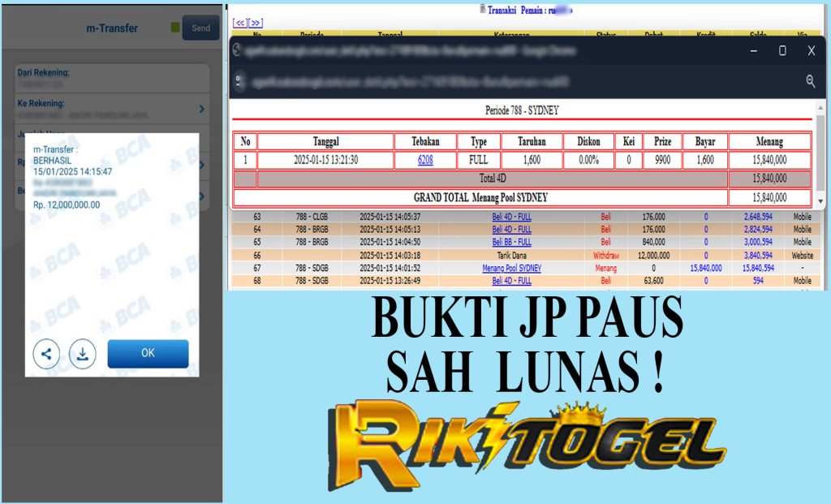Open the Ke Rekening chevron
831x504 pixels.
click(202, 109)
